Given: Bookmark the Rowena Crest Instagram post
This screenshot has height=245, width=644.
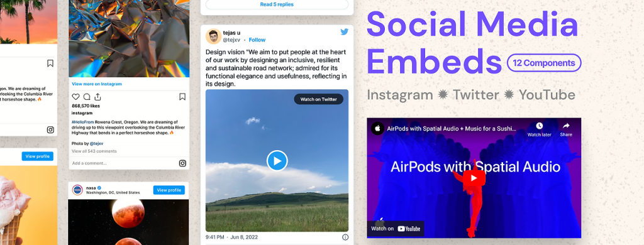Looking at the screenshot, I should coord(182,97).
